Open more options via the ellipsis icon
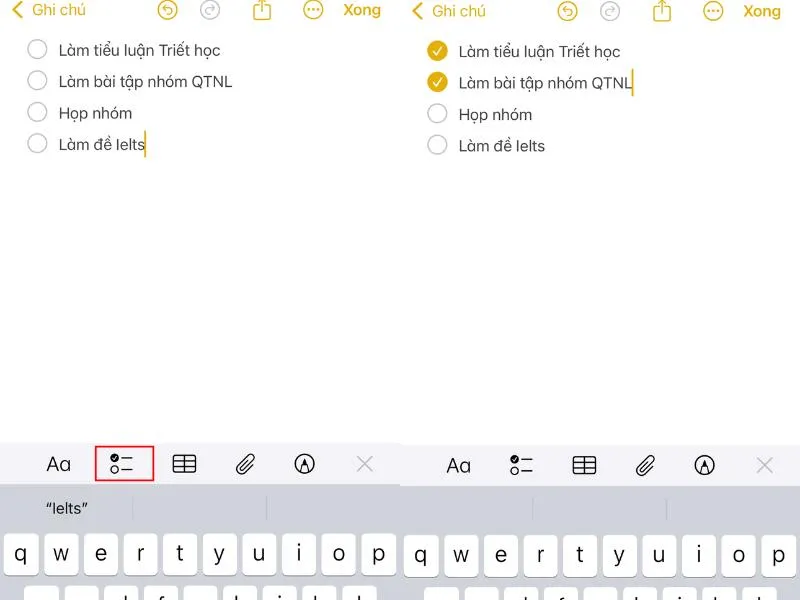Image resolution: width=800 pixels, height=600 pixels. coord(313,11)
